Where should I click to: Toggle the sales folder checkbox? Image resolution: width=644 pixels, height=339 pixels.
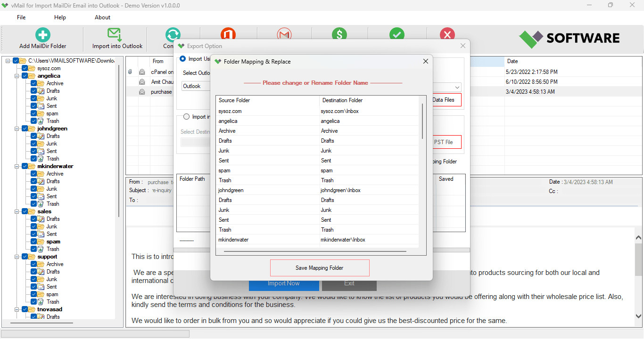pyautogui.click(x=25, y=211)
